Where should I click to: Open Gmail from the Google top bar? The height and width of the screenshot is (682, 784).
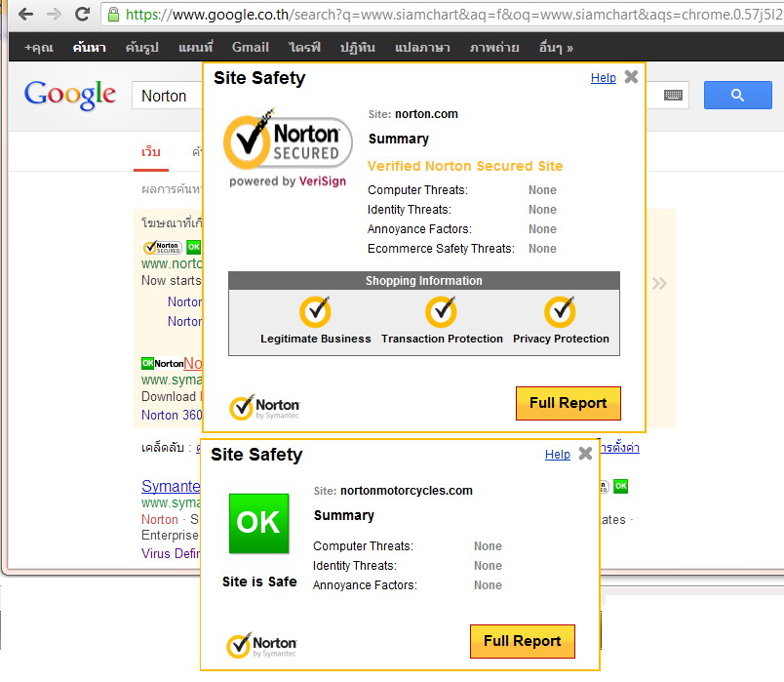coord(250,47)
